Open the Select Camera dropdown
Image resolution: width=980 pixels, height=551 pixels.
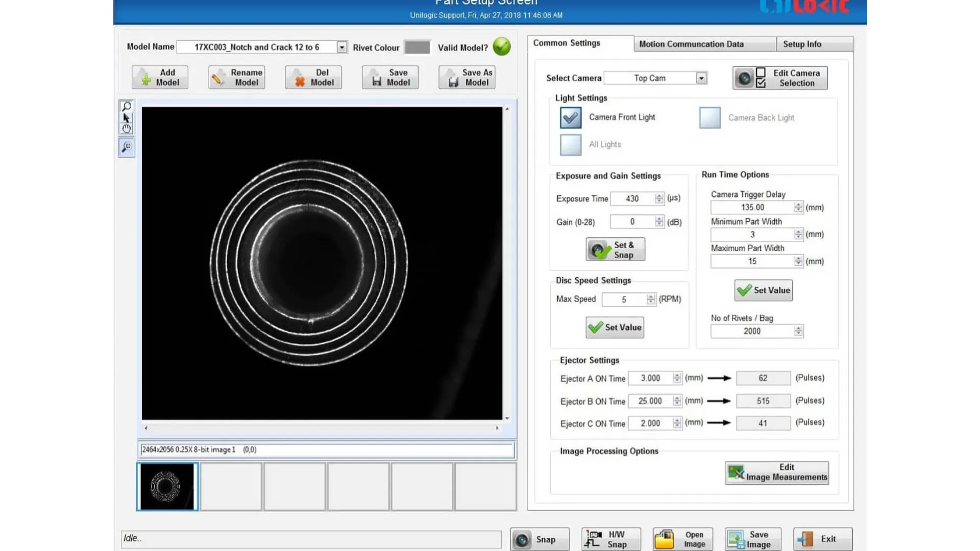(701, 78)
